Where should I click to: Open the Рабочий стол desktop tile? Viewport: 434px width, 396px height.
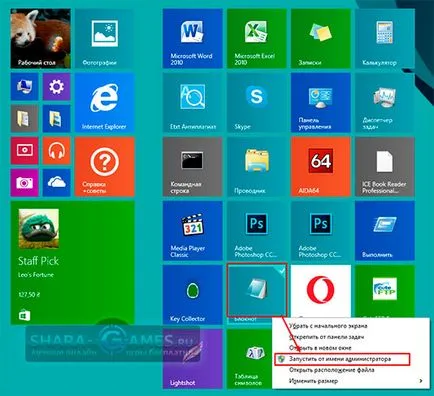pos(40,38)
